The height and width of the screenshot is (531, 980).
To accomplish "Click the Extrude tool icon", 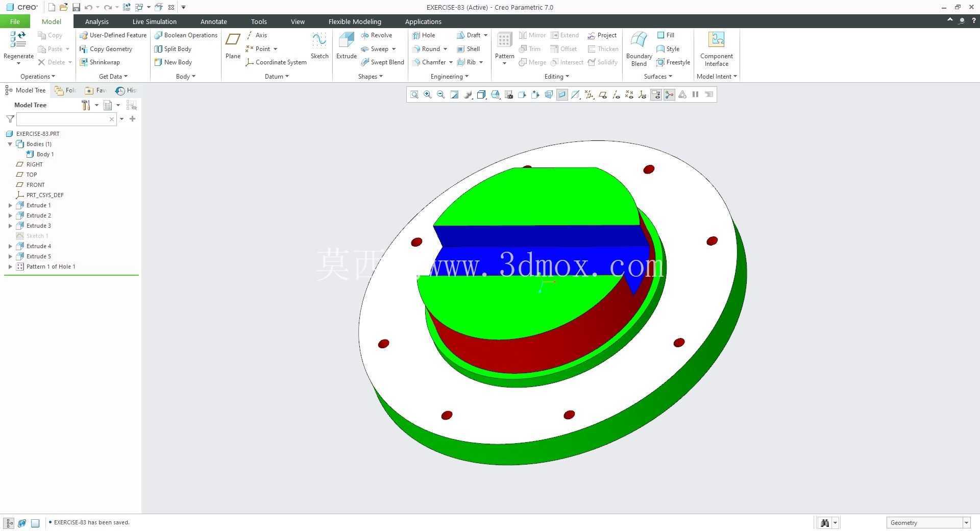I will pyautogui.click(x=347, y=40).
